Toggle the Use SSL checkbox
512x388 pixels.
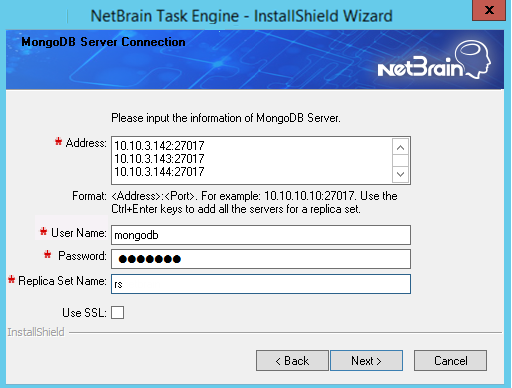pyautogui.click(x=117, y=313)
